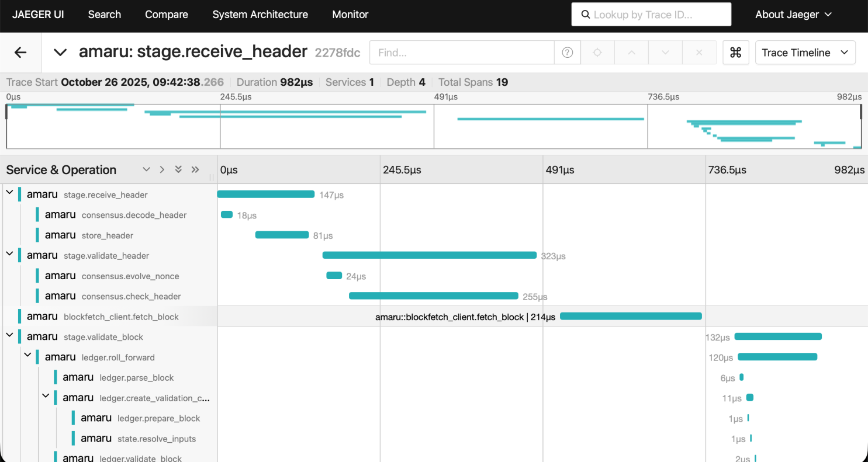868x462 pixels.
Task: Click the focus matches crosshair icon
Action: tap(597, 53)
